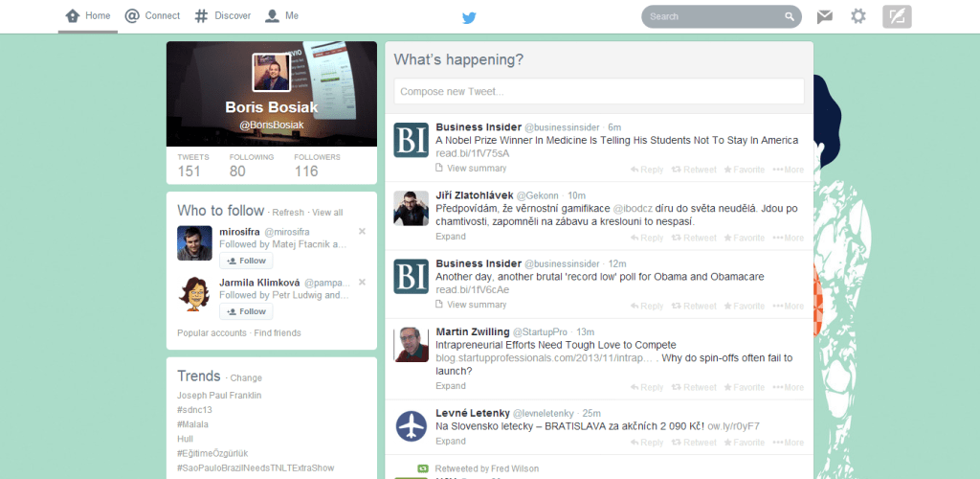The image size is (980, 479).
Task: Open More menu on Martin Zwilling tweet
Action: (789, 387)
